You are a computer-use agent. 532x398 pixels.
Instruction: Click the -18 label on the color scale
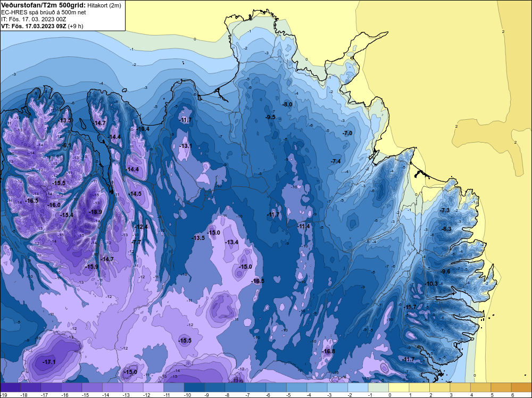(x=23, y=395)
